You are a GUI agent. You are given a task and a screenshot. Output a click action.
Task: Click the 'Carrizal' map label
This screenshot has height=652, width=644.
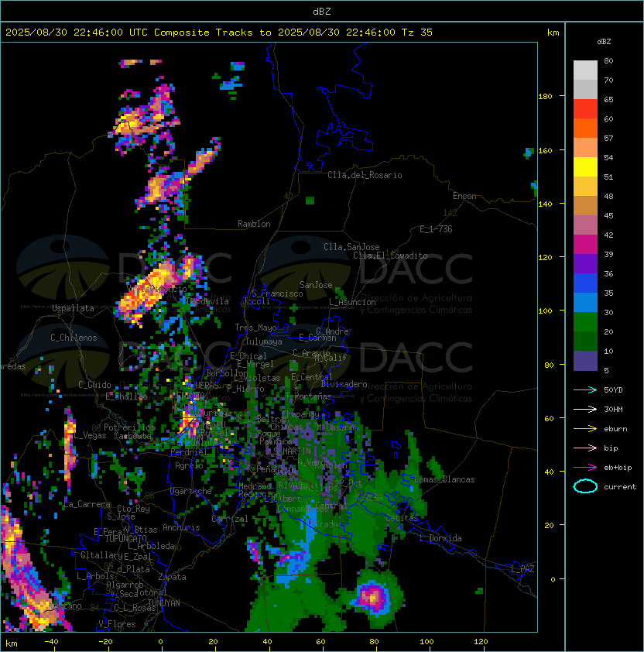230,519
